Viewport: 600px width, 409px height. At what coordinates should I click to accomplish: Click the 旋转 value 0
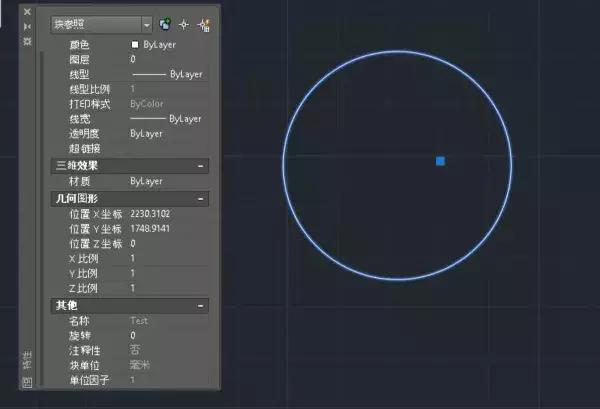[x=133, y=336]
